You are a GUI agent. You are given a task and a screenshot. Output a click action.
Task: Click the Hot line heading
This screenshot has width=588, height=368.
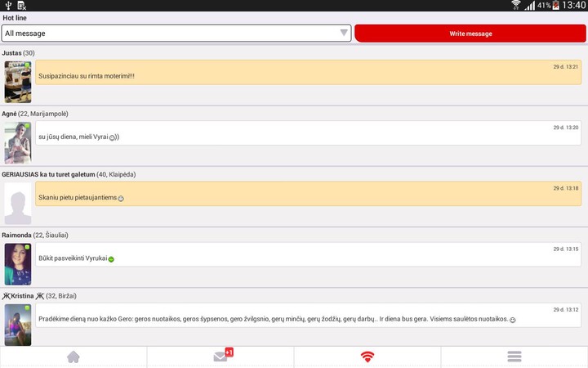(x=15, y=18)
